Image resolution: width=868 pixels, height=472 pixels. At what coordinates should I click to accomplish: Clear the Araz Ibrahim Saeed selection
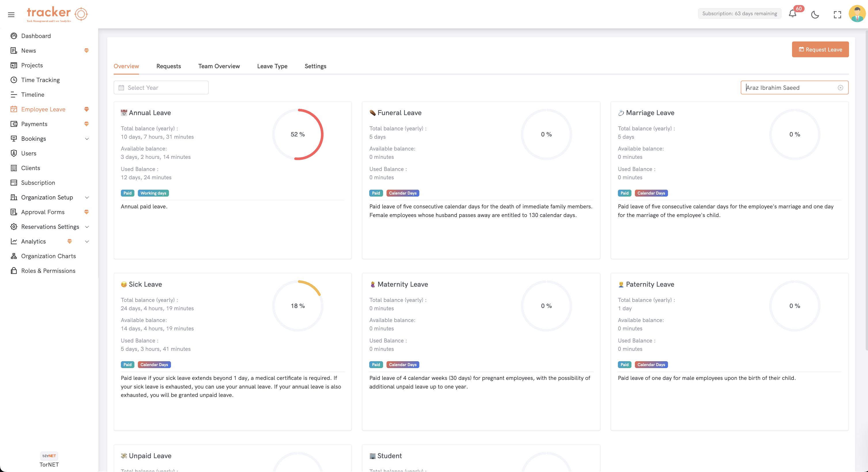coord(840,87)
